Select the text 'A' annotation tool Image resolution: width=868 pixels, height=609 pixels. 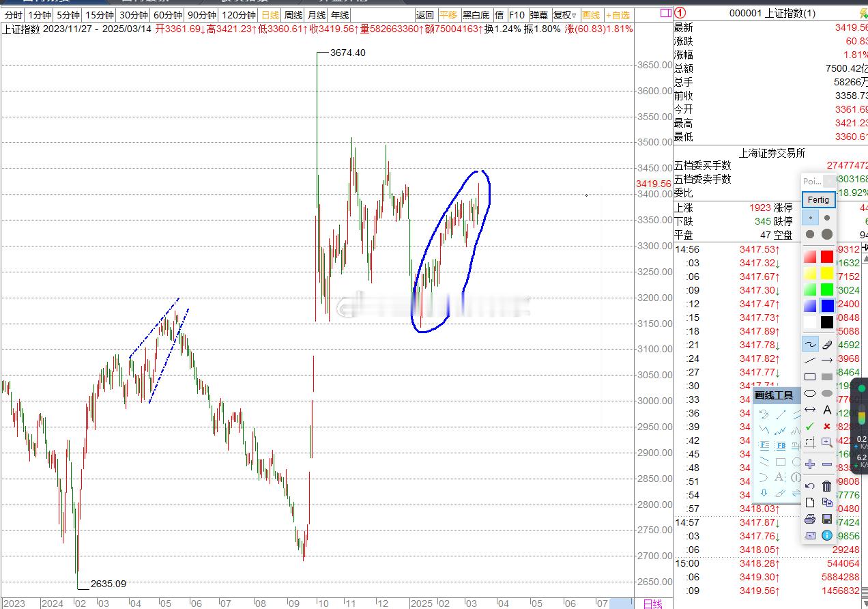[827, 410]
